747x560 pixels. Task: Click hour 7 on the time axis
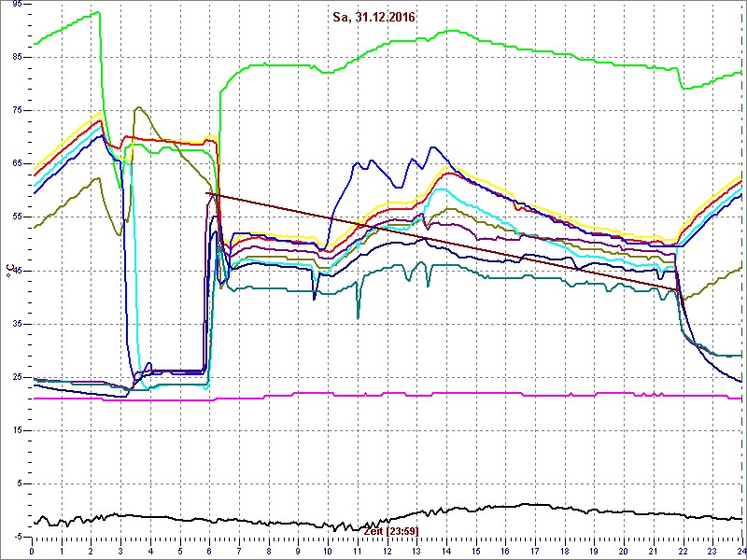coord(239,551)
